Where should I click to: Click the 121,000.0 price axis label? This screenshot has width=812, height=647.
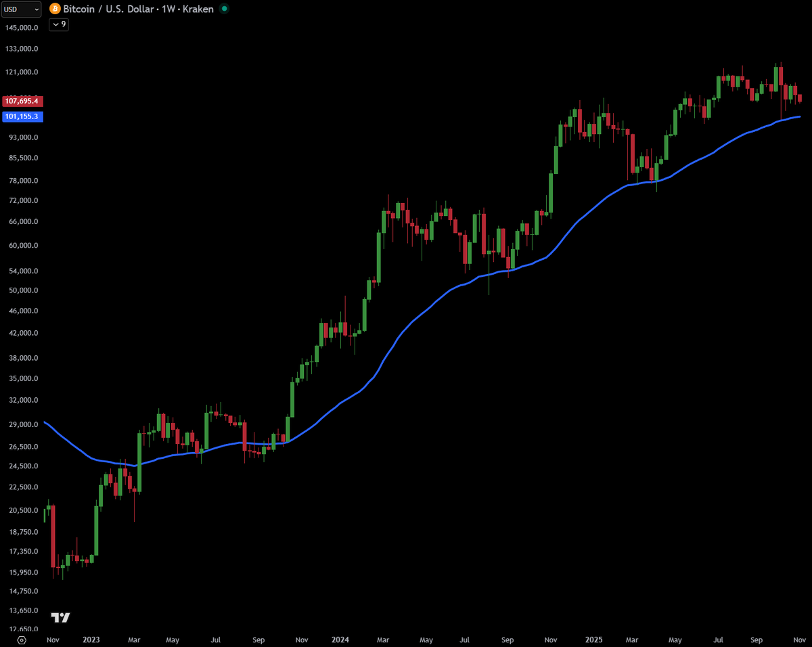[22, 72]
